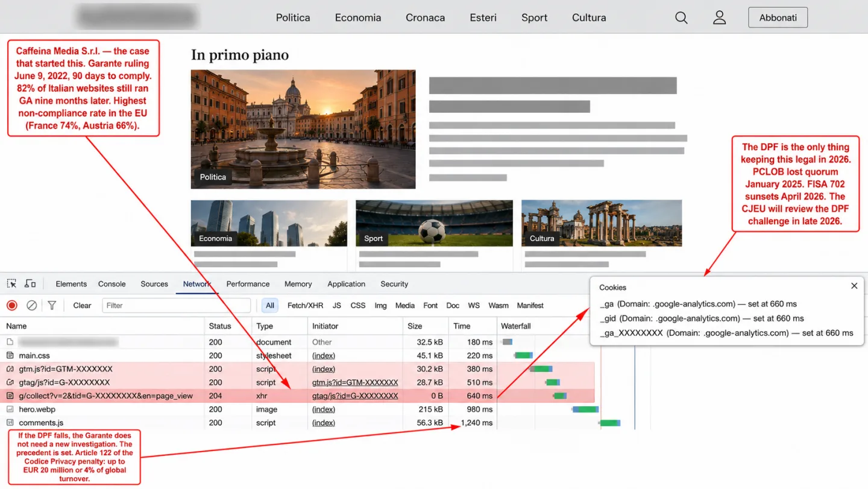Open the Esteri nav link

[x=483, y=17]
